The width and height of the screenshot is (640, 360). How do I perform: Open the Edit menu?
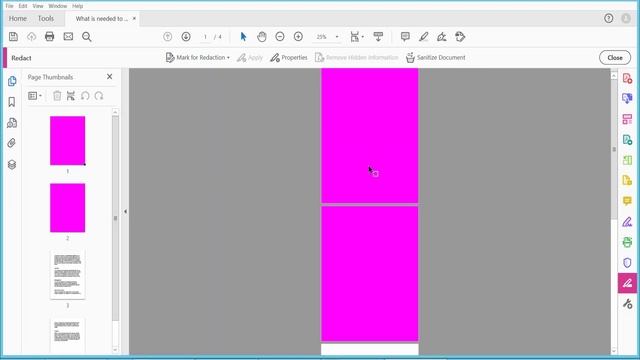click(x=23, y=6)
